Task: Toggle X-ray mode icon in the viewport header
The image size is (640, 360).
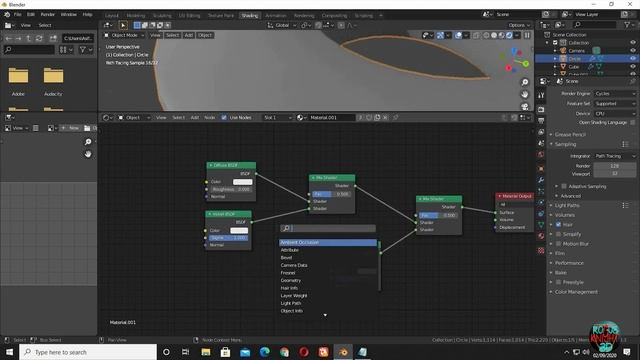Action: tap(476, 36)
